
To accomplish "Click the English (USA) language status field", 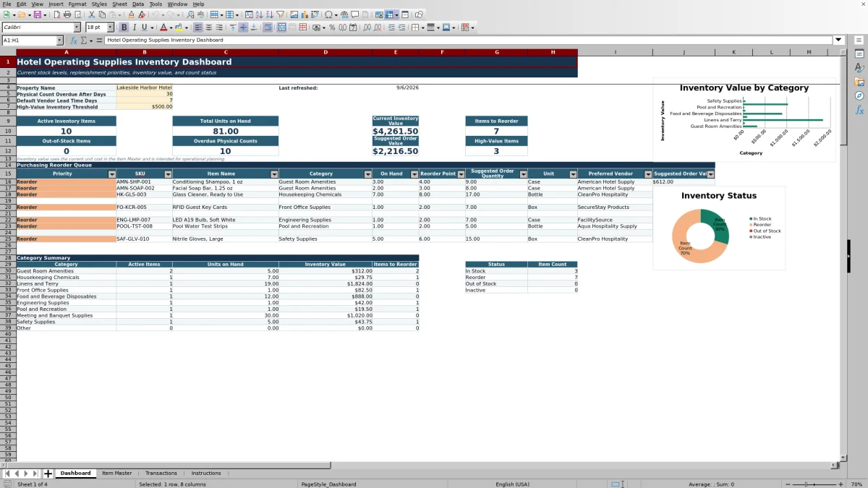I will pyautogui.click(x=512, y=484).
